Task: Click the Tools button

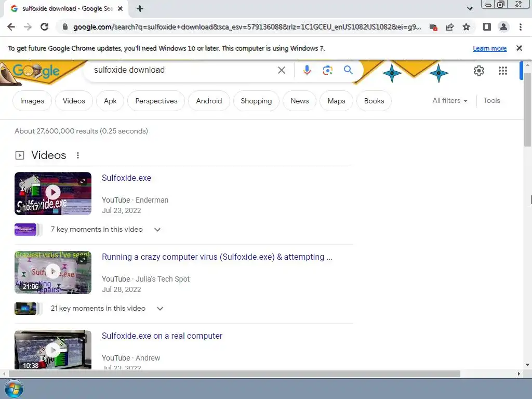Action: click(491, 100)
